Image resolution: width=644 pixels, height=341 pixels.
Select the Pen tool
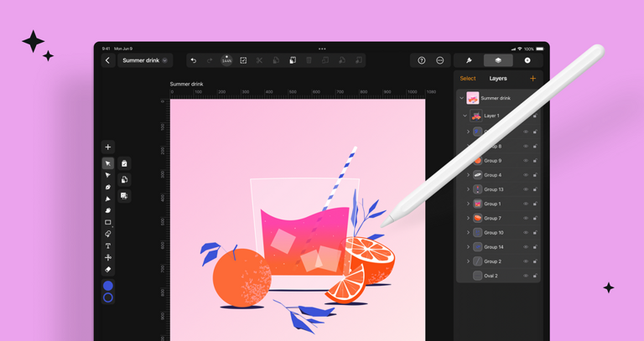point(108,187)
